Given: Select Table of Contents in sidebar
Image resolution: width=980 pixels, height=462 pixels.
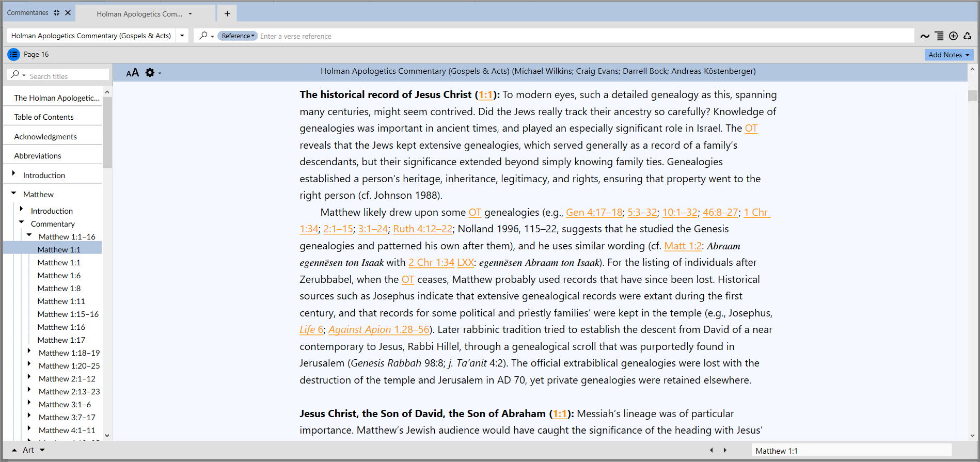Looking at the screenshot, I should (44, 117).
